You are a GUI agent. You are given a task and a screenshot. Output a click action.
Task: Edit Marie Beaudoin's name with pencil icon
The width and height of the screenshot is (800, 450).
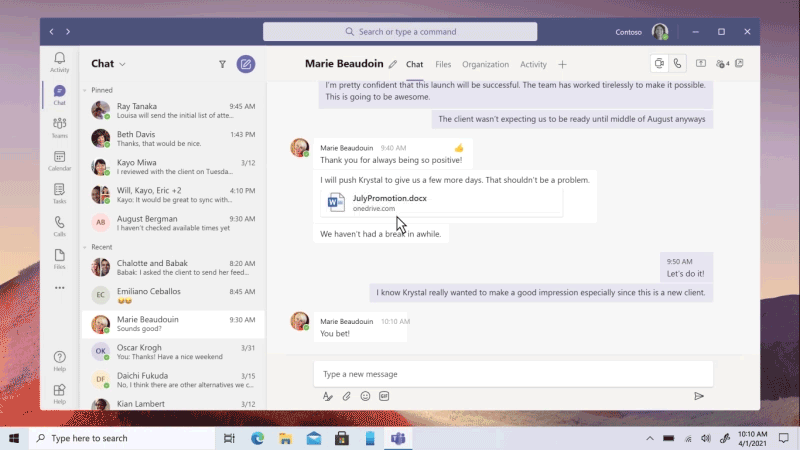point(392,65)
